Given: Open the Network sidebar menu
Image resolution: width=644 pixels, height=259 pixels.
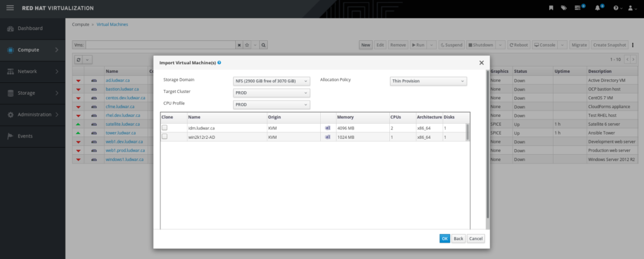Looking at the screenshot, I should coord(33,72).
